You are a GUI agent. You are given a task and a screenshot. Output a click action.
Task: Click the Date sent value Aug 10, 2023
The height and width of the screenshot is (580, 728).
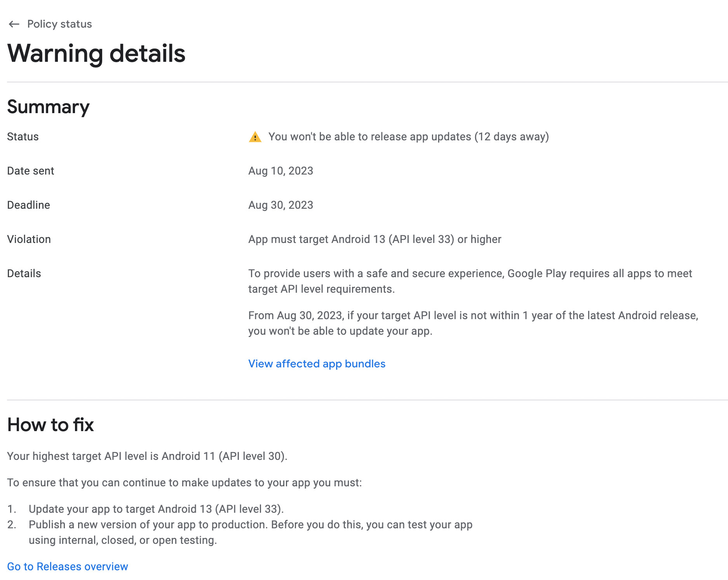(280, 171)
